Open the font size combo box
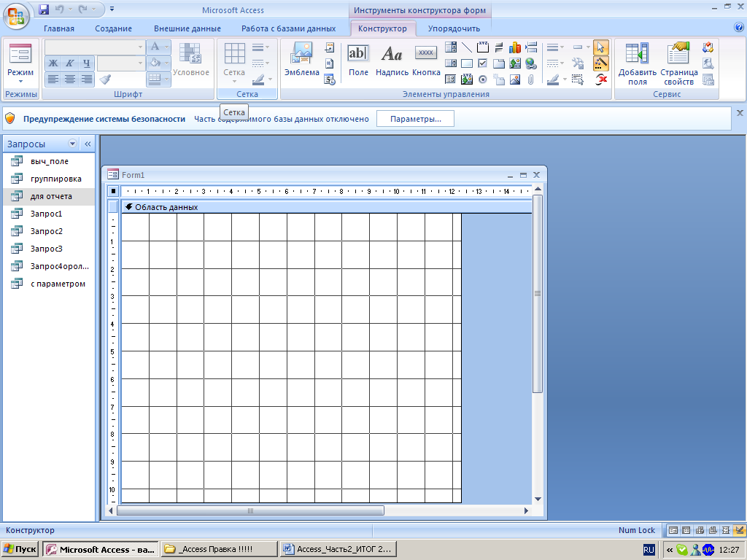Viewport: 747px width, 560px height. click(x=121, y=63)
